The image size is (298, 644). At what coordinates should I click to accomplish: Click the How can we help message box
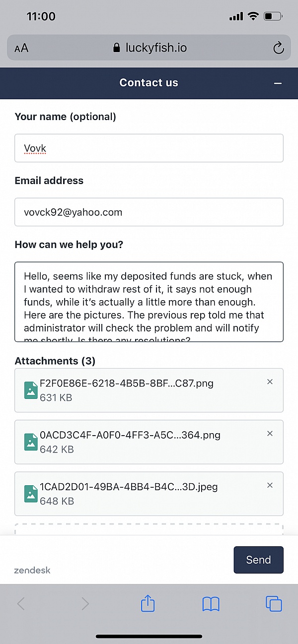point(149,302)
